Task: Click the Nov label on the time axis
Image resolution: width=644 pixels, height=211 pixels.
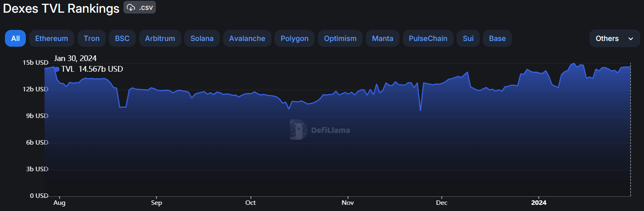Action: (x=348, y=203)
